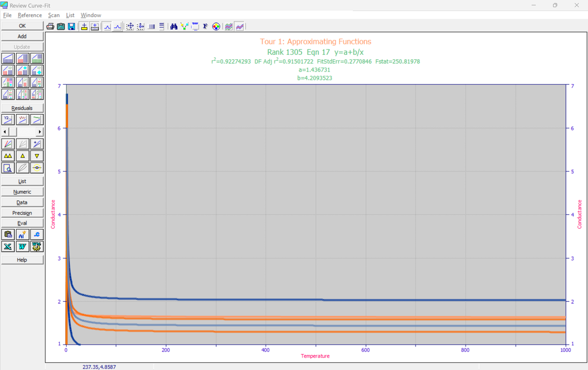This screenshot has width=588, height=370.
Task: Open the RGB color circle icon
Action: [215, 26]
